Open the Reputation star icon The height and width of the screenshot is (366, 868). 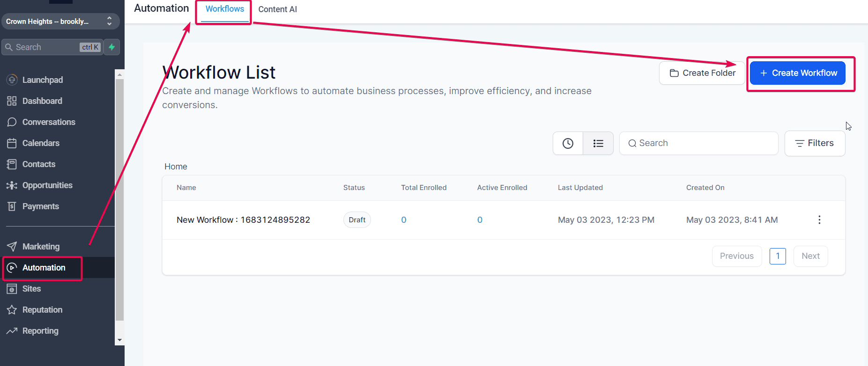[12, 310]
